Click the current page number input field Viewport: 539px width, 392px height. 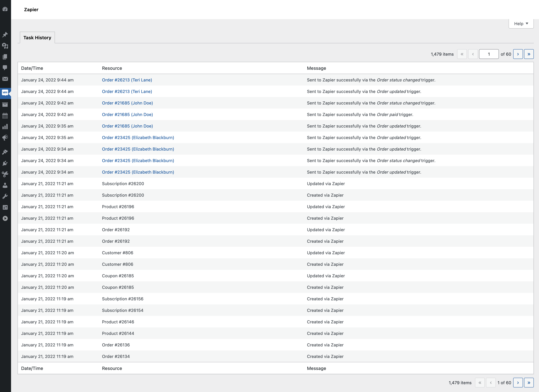(489, 54)
